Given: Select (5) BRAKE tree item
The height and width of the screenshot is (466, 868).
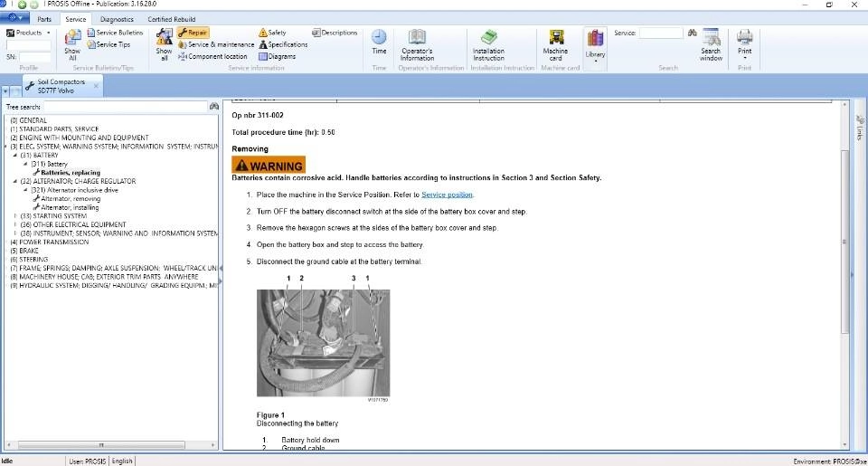Looking at the screenshot, I should point(24,251).
